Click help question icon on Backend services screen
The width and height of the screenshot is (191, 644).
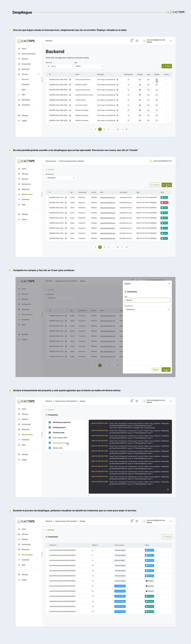[x=137, y=41]
